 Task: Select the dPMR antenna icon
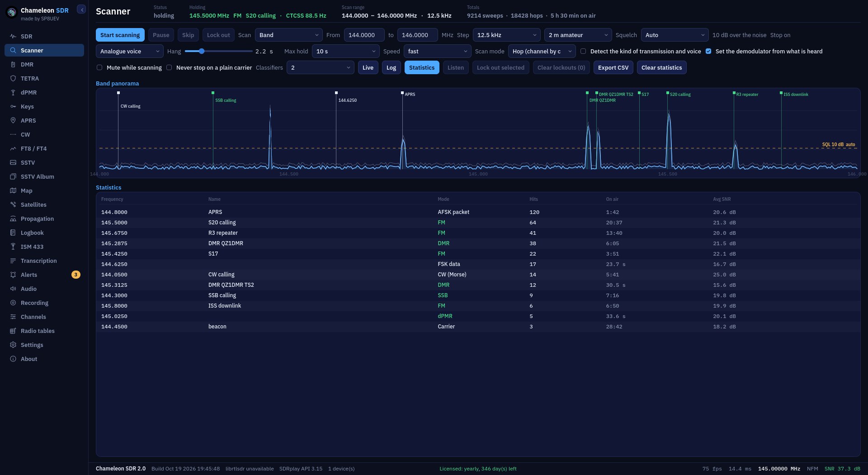13,92
